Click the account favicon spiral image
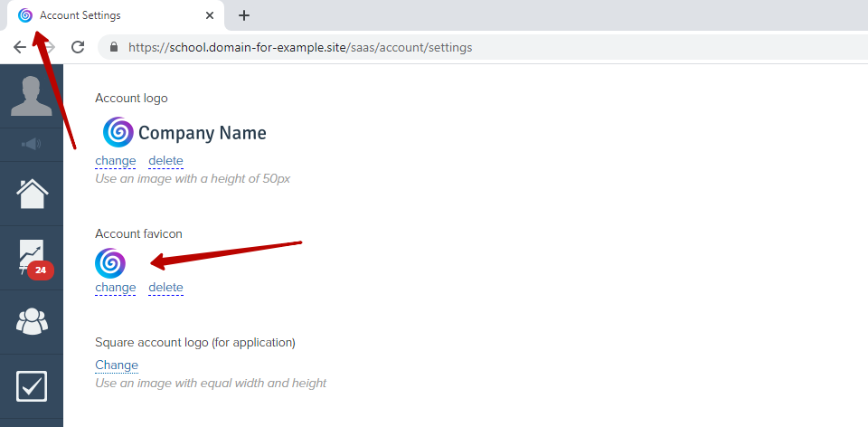Screen dimensions: 868x427 pyautogui.click(x=110, y=263)
